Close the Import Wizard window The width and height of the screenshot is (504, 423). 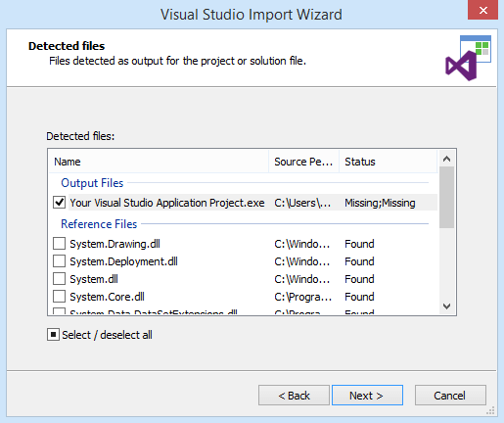click(482, 10)
